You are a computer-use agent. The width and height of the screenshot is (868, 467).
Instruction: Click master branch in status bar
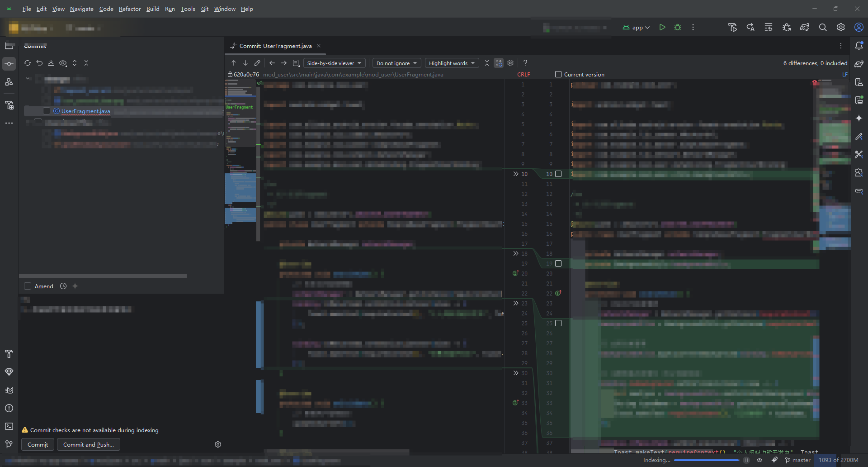pyautogui.click(x=797, y=460)
